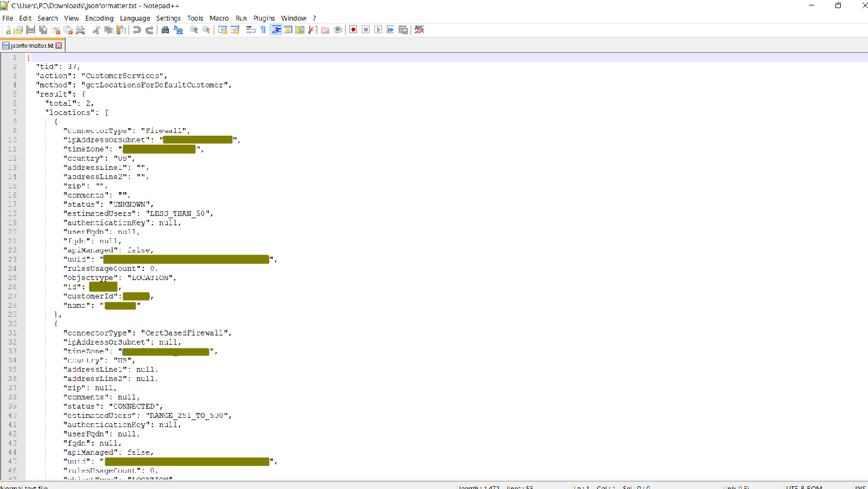Open Find with the binoculars icon
The image size is (868, 489).
(165, 30)
